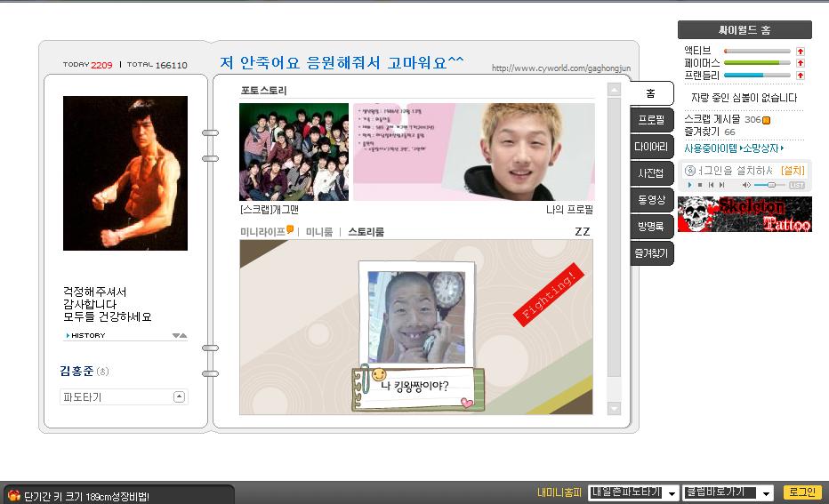Go to previous track in player
The width and height of the screenshot is (829, 504).
click(710, 185)
